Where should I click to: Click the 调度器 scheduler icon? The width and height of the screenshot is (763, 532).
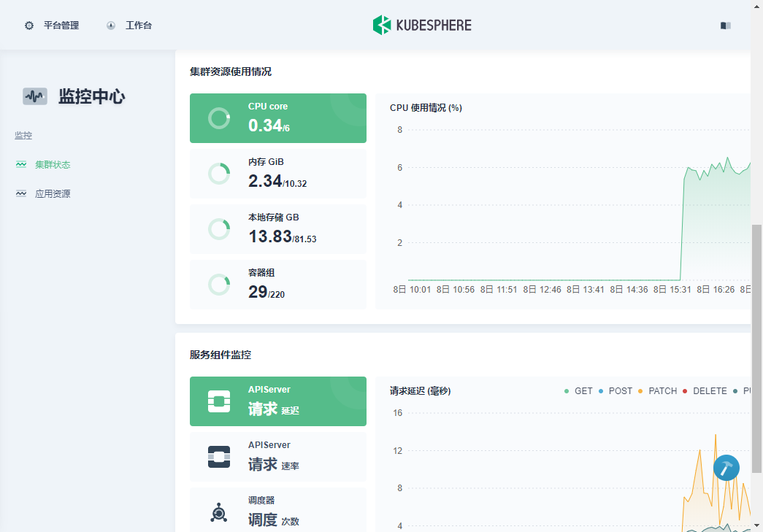[219, 512]
